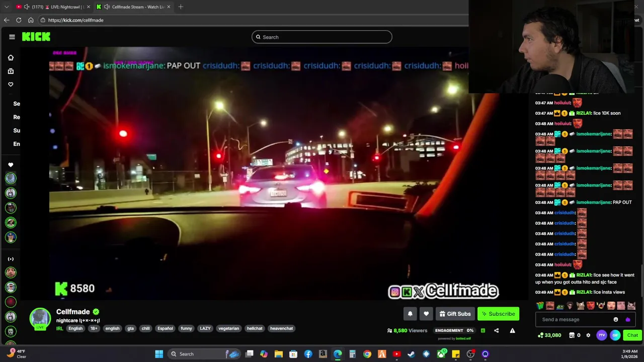Open the emoji picker in the chat input
Screen dimensions: 644x362
pyautogui.click(x=616, y=319)
